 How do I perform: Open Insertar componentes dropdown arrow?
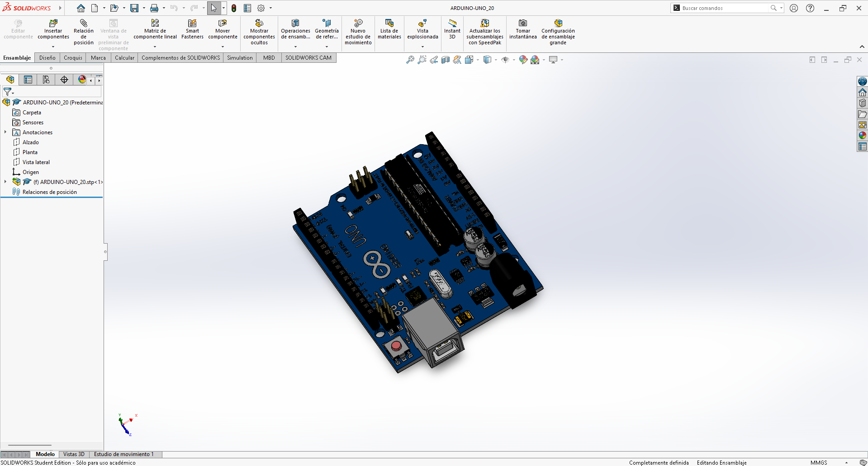53,47
